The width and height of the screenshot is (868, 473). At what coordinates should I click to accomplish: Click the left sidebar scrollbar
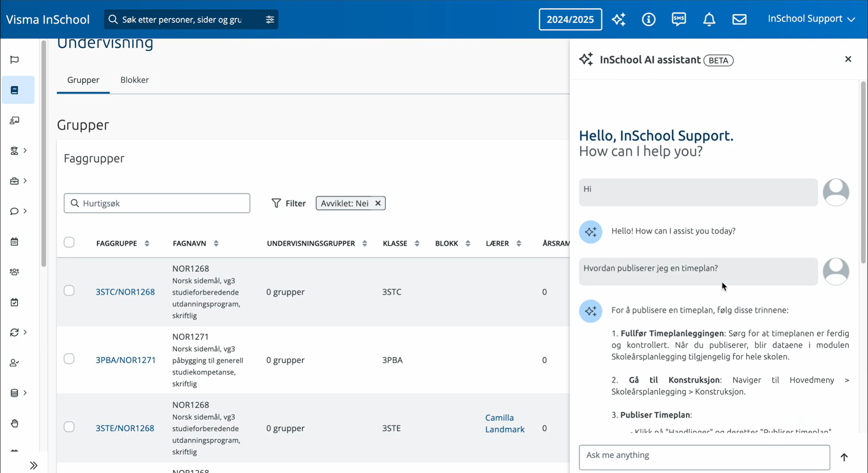tap(44, 154)
